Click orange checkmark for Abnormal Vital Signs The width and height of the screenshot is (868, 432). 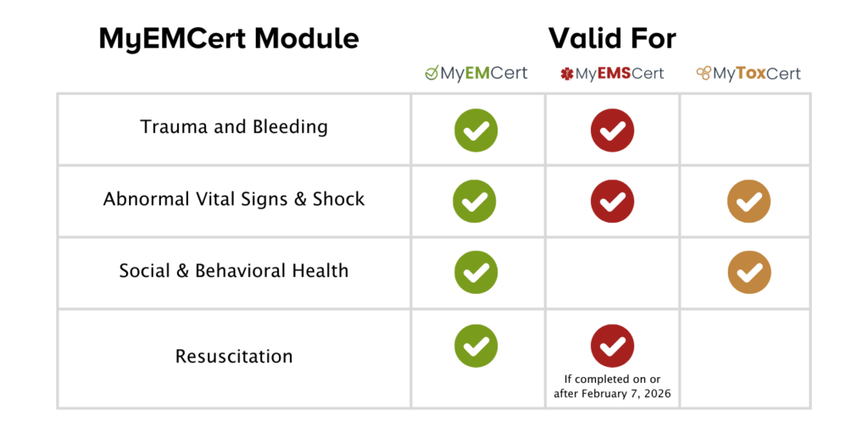tap(748, 202)
